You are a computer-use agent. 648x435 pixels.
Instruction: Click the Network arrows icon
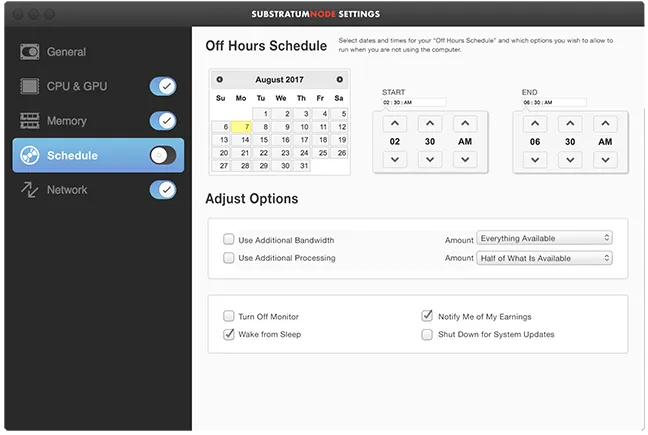click(x=30, y=190)
